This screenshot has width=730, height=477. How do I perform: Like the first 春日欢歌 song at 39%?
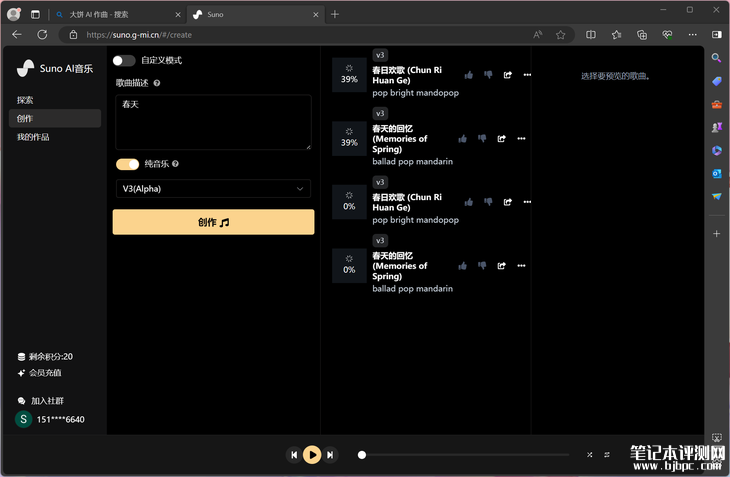pyautogui.click(x=468, y=75)
